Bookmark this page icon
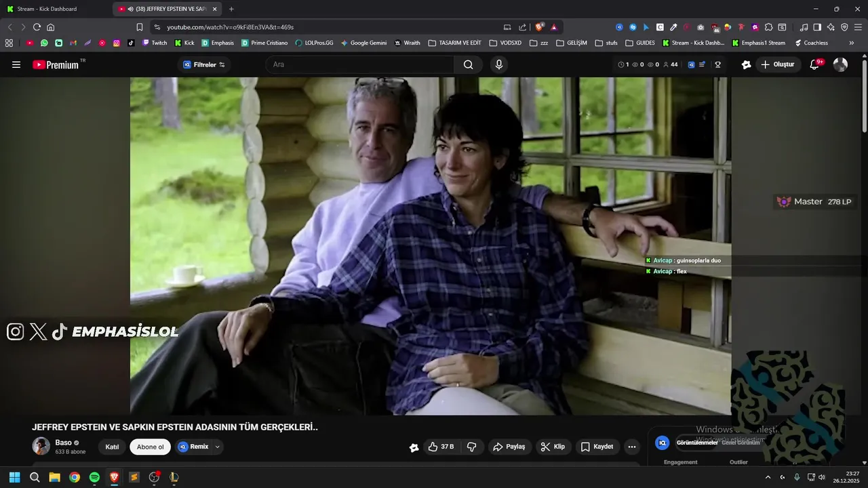 pos(140,27)
